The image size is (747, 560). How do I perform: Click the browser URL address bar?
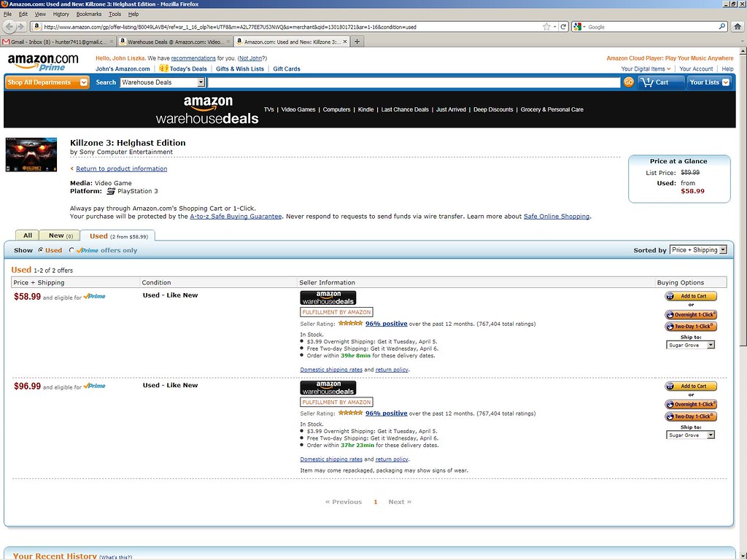coord(287,27)
